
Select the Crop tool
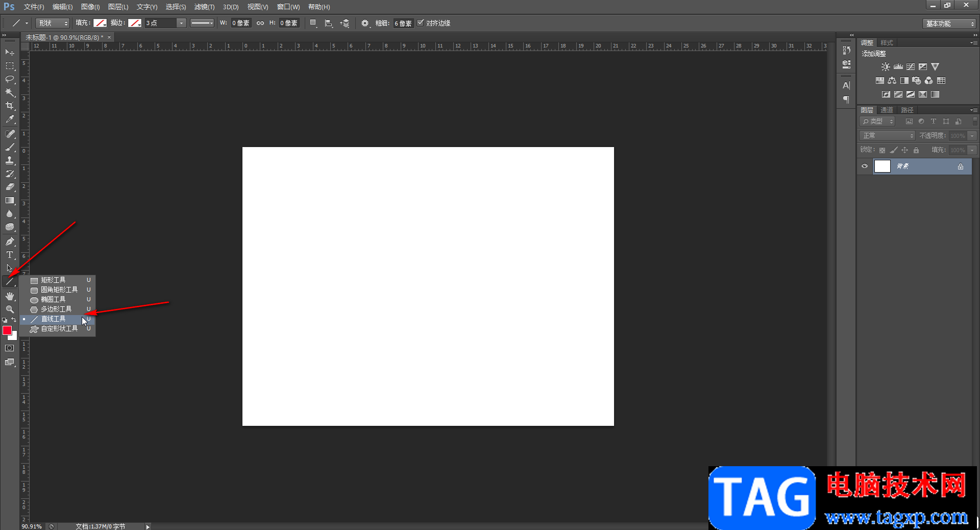[x=10, y=106]
